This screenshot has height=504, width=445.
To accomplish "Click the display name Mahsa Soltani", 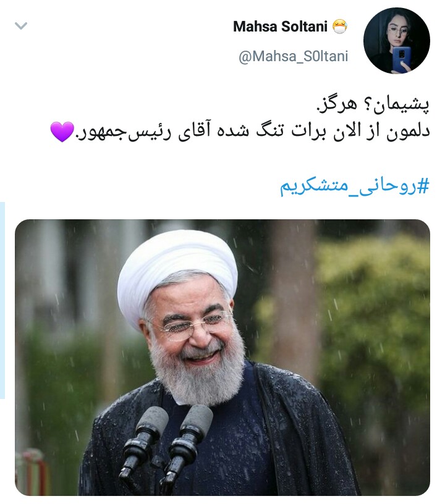I will 280,27.
